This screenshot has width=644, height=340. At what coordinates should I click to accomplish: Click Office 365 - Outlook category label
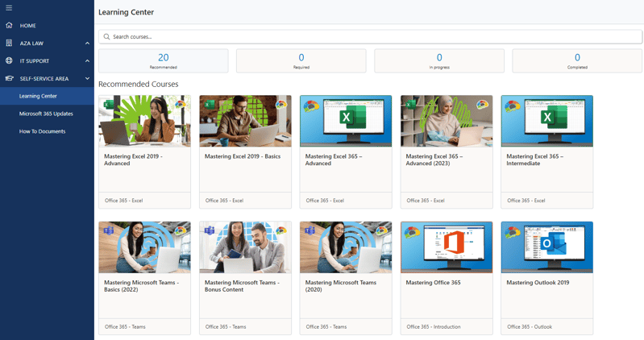530,327
